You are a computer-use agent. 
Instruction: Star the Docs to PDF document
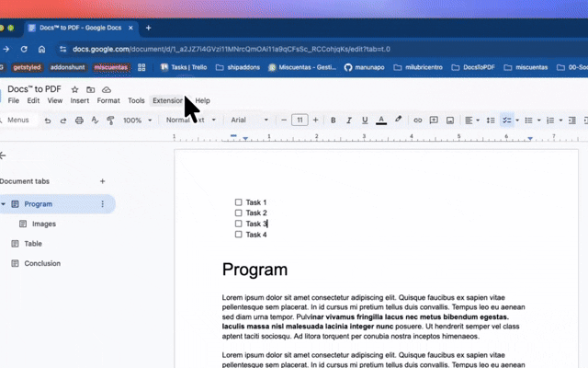(74, 89)
